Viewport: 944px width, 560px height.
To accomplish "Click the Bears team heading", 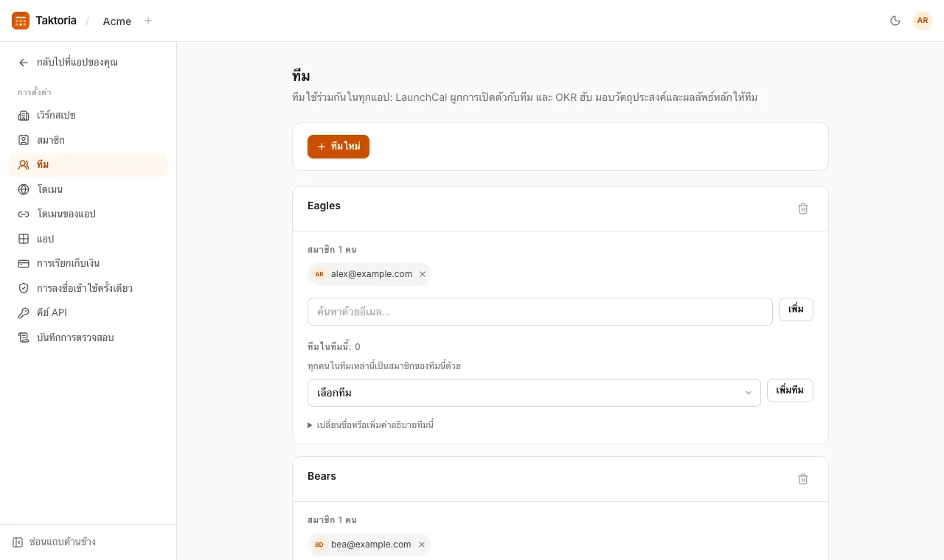I will tap(322, 476).
